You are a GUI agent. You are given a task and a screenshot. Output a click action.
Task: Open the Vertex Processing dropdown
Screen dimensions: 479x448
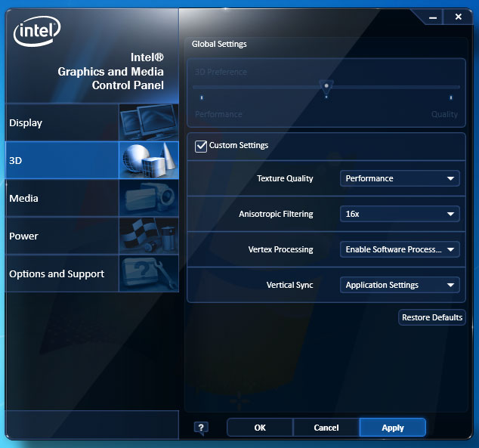point(400,249)
